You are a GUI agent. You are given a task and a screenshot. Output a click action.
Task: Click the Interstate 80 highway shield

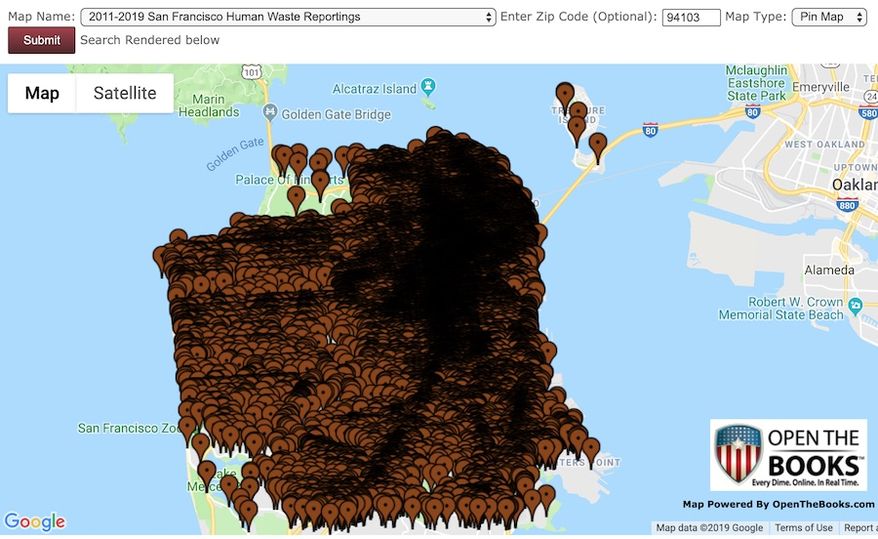coord(650,130)
